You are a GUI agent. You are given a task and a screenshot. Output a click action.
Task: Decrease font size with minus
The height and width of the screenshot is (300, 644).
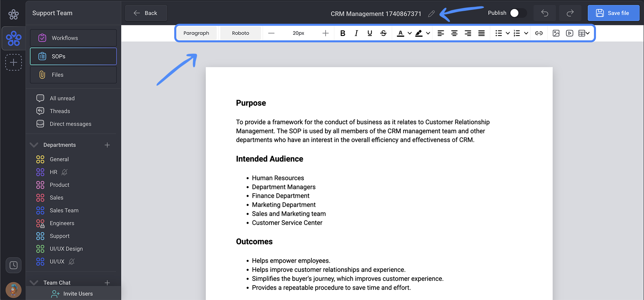pos(271,33)
